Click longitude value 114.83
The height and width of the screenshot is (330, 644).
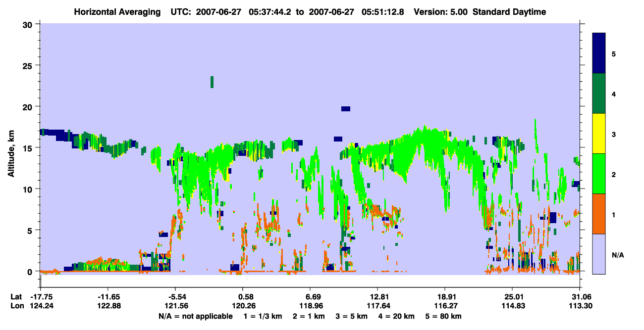coord(513,306)
